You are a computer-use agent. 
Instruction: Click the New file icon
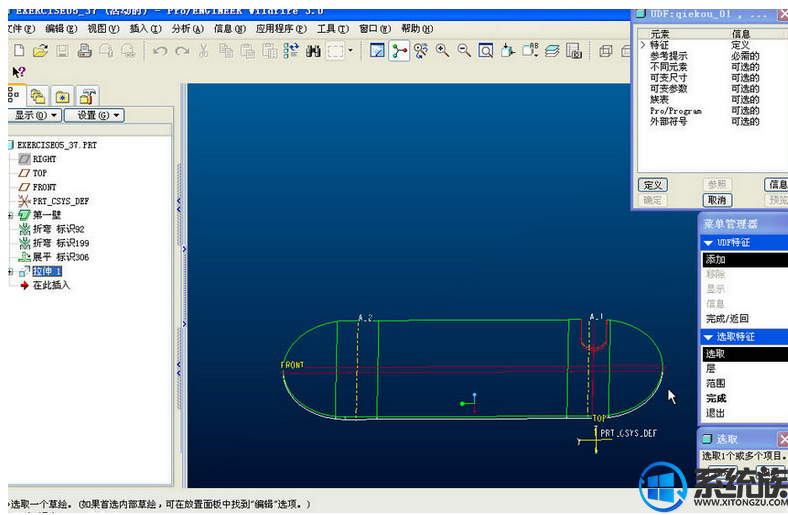[x=19, y=50]
